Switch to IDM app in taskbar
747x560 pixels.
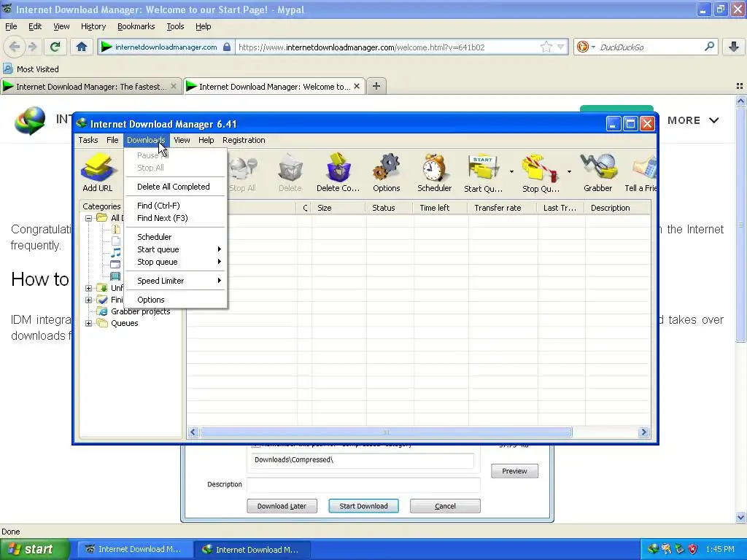[252, 549]
